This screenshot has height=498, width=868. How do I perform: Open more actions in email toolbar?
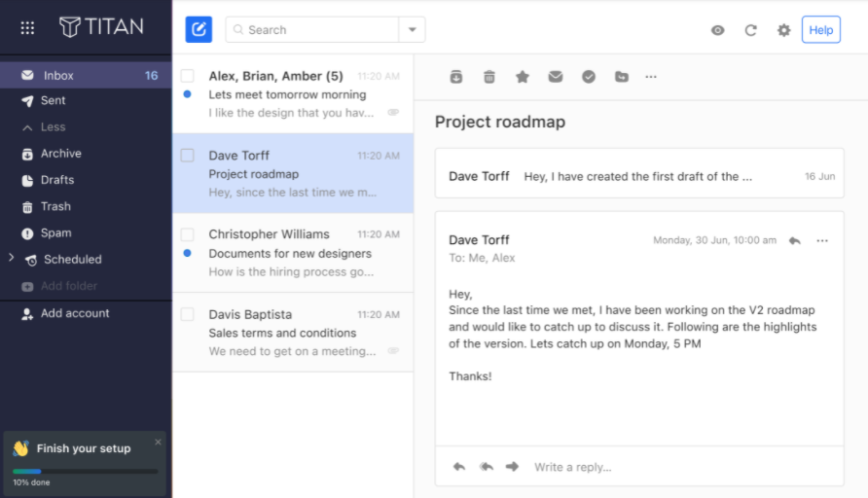[x=651, y=77]
